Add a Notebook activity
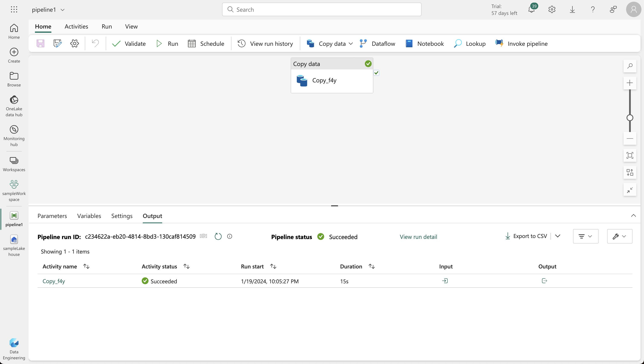This screenshot has height=364, width=644. [x=424, y=43]
